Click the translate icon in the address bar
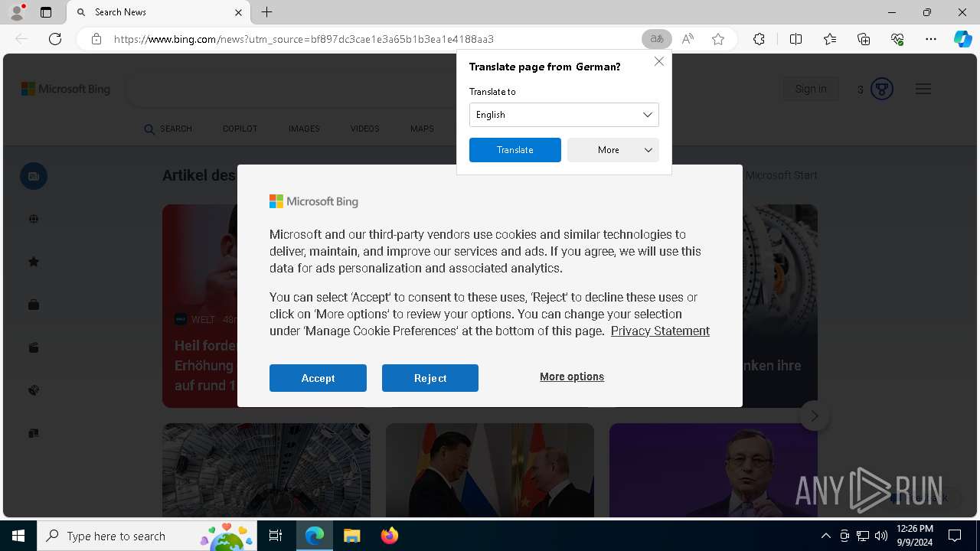The height and width of the screenshot is (551, 980). click(x=656, y=39)
